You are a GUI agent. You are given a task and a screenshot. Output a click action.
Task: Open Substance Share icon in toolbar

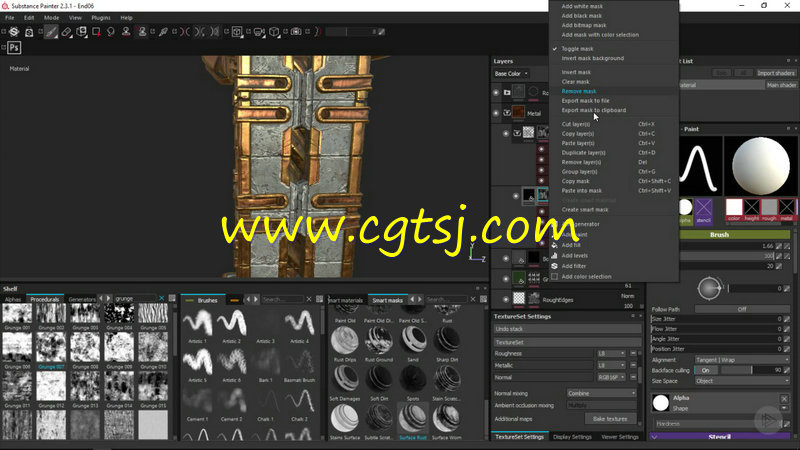tap(14, 32)
